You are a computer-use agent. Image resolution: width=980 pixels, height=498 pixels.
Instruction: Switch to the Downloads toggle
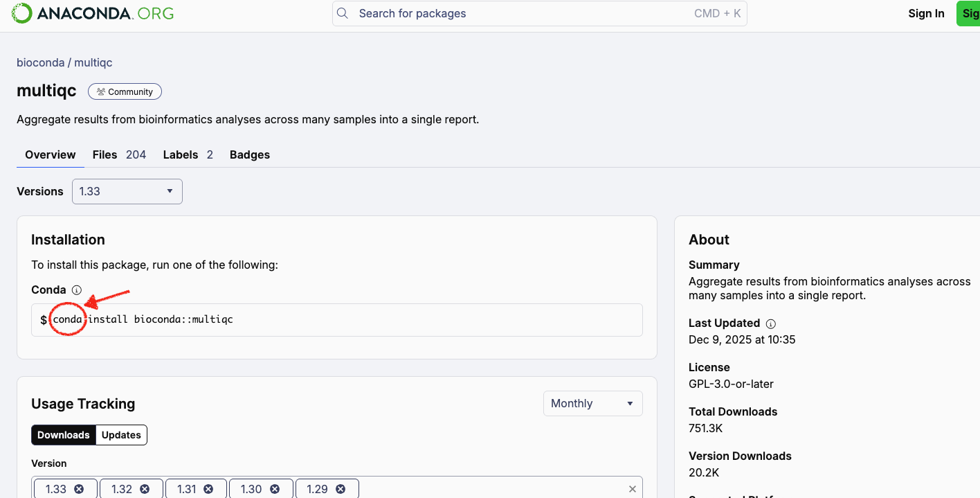coord(64,435)
